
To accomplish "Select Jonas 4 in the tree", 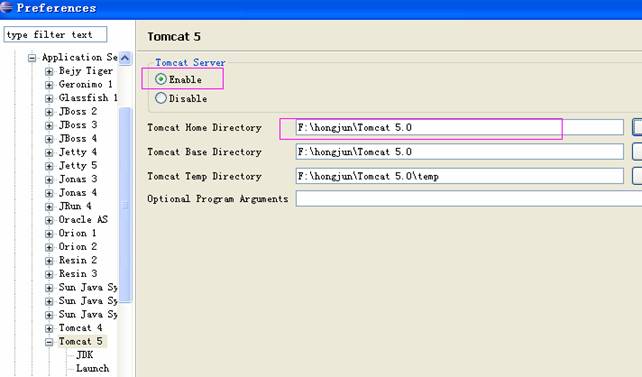I will [x=78, y=192].
